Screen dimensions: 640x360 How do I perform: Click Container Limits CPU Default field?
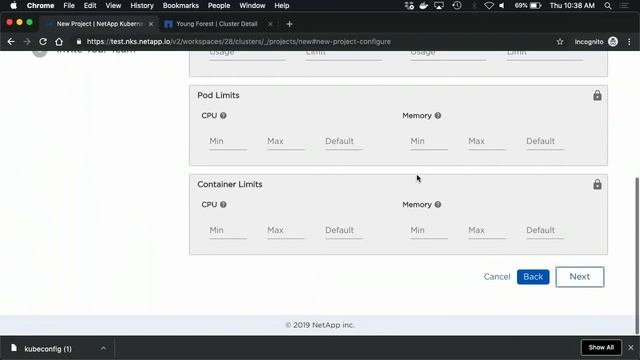click(344, 230)
